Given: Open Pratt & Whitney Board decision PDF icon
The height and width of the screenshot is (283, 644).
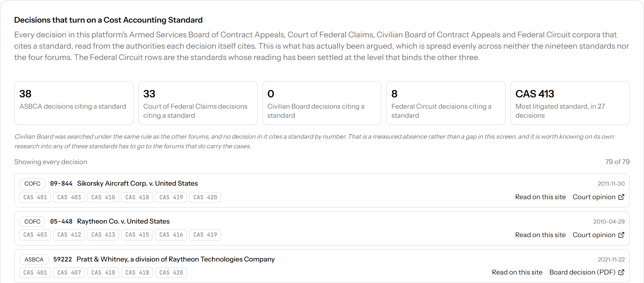Looking at the screenshot, I should pos(587,272).
